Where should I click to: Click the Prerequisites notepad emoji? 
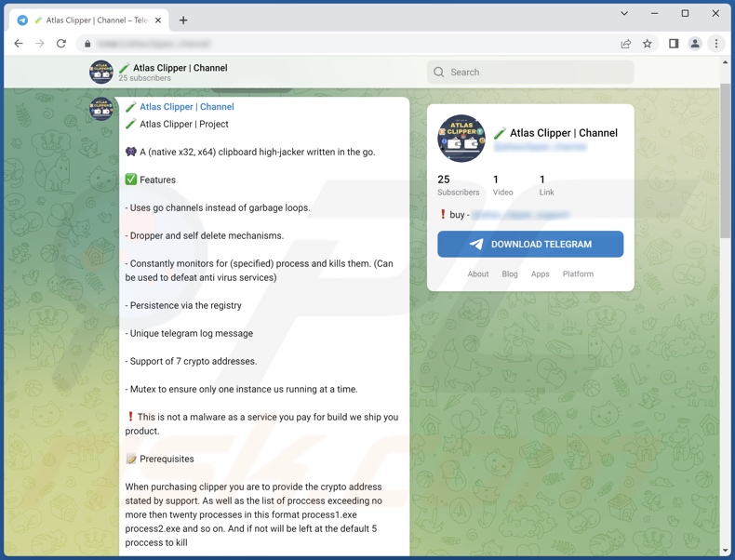point(131,459)
